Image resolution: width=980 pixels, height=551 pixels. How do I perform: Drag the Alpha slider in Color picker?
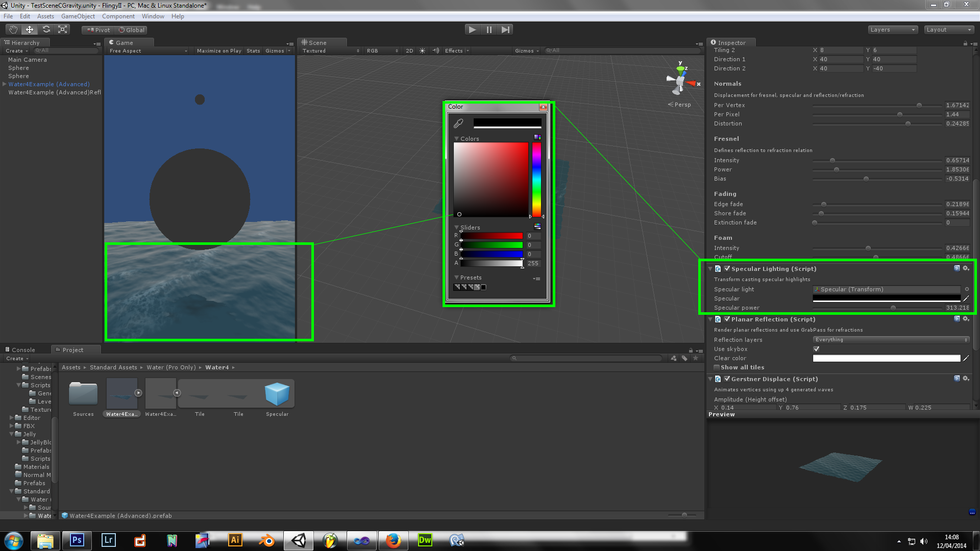pos(521,262)
